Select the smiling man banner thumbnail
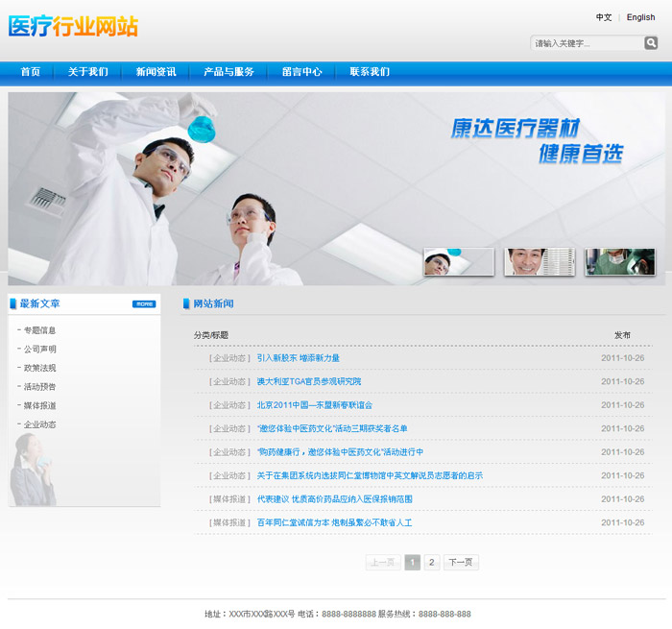Screen dimensions: 672x629 pos(540,261)
